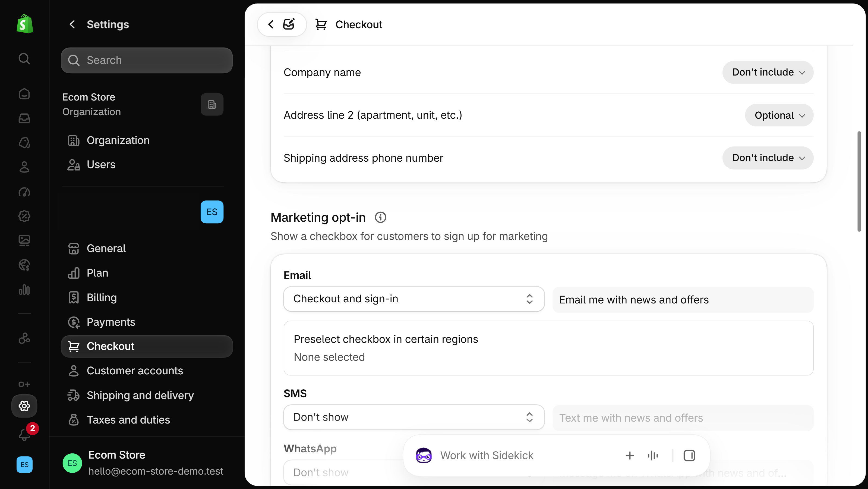Open the Products tag icon
The width and height of the screenshot is (868, 489).
pos(24,143)
